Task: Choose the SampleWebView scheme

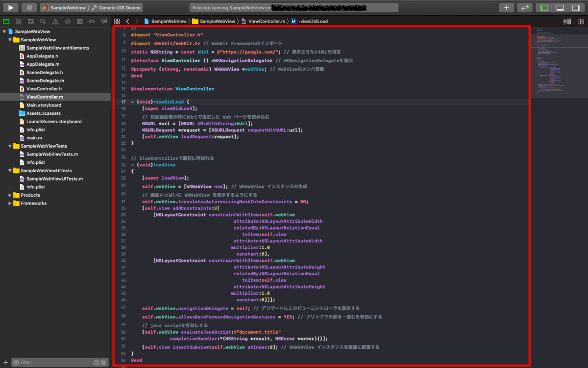Action: click(x=64, y=7)
